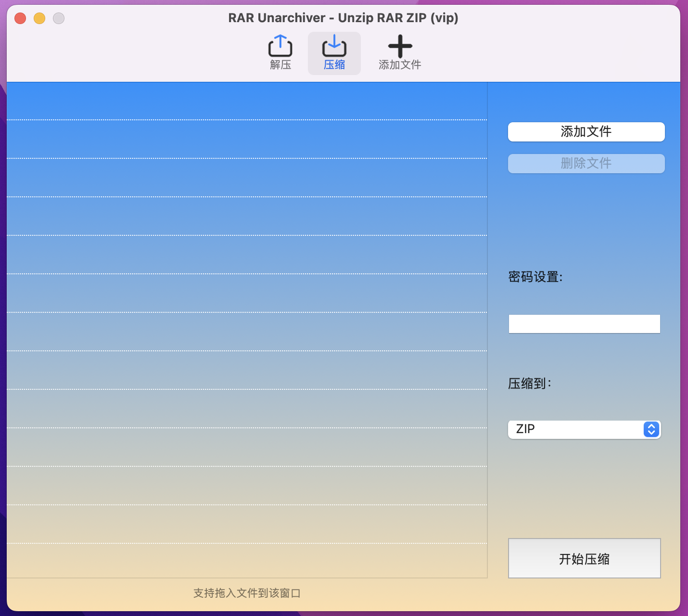This screenshot has height=616, width=688.
Task: Select the 压缩 (compress) toolbar icon
Action: click(334, 47)
